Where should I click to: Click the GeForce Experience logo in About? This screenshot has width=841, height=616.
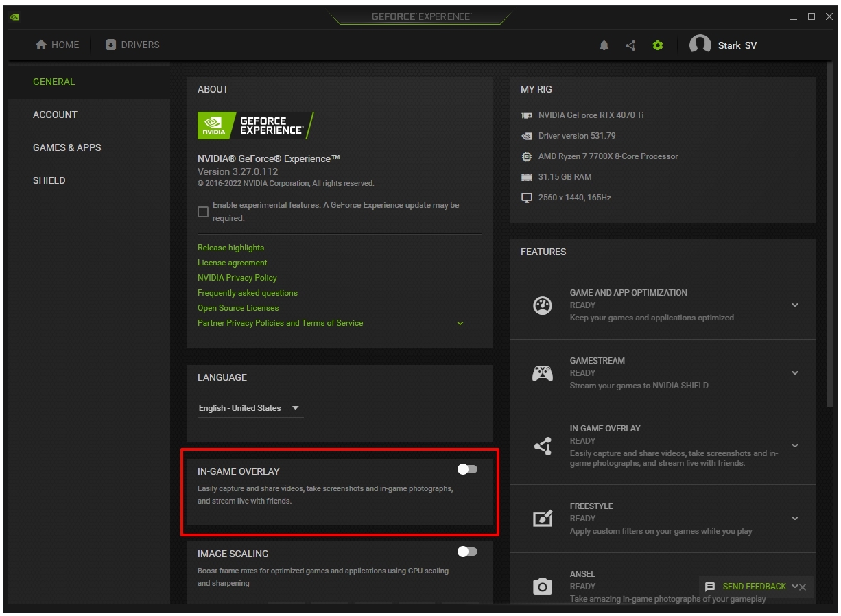coord(256,126)
